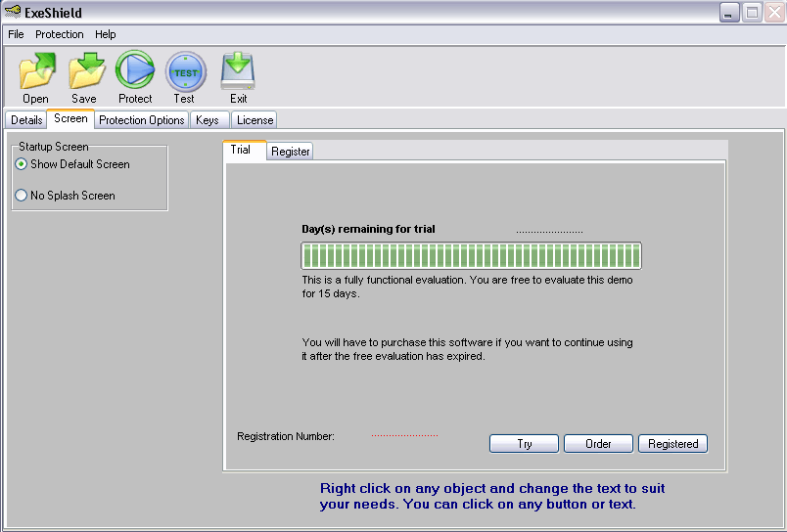Click the Open folder icon in toolbar
The width and height of the screenshot is (787, 532).
[36, 71]
